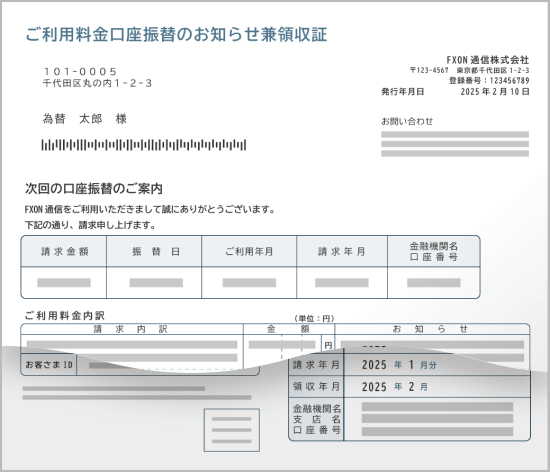This screenshot has width=550, height=472.
Task: Click company name FXON通信株式会社
Action: point(488,60)
